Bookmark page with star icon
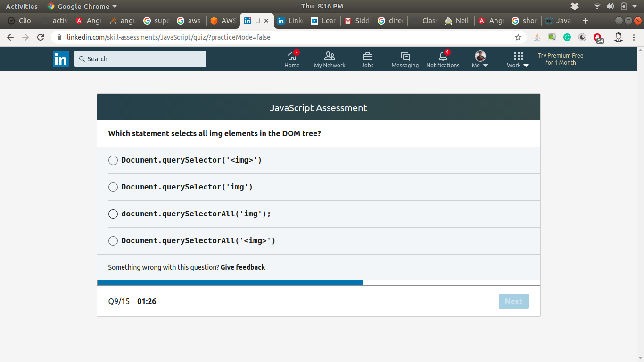 pos(518,37)
